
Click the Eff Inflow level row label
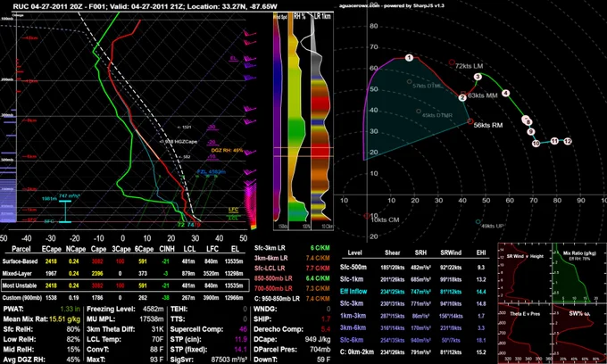[x=353, y=291]
